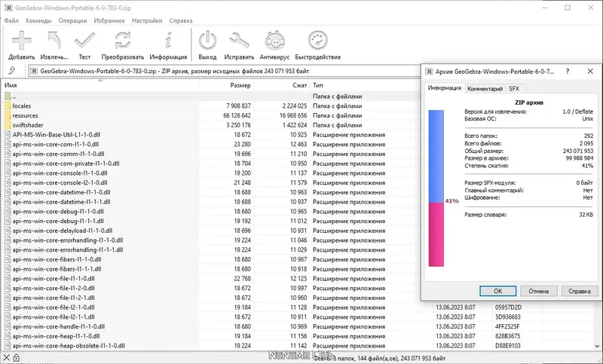
Task: Click the drive icon in status bar corner
Action: pos(6,357)
